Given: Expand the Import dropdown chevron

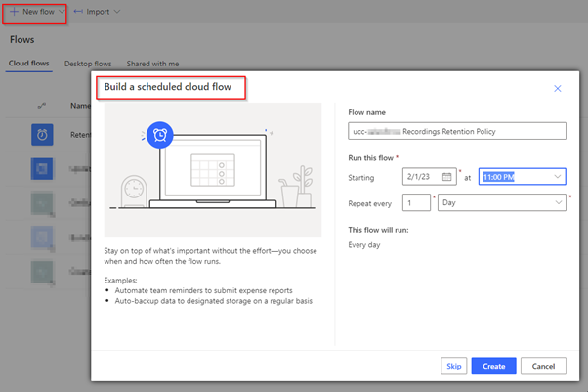Looking at the screenshot, I should pos(118,12).
